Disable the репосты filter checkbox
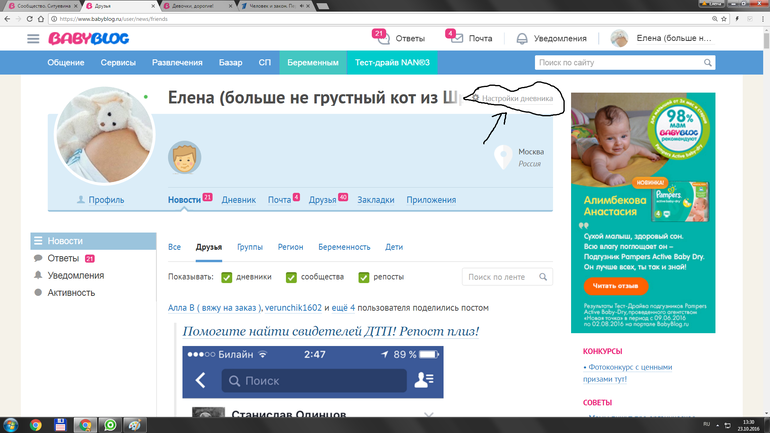 [365, 277]
